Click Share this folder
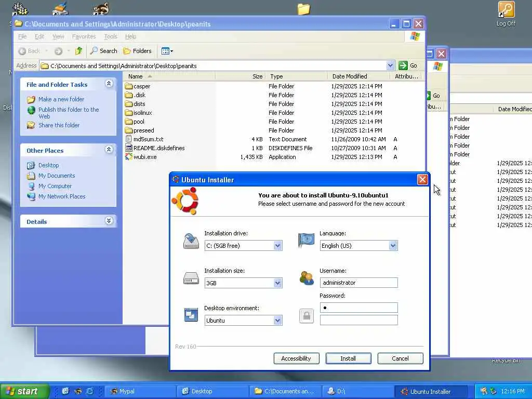The height and width of the screenshot is (399, 532). click(59, 125)
